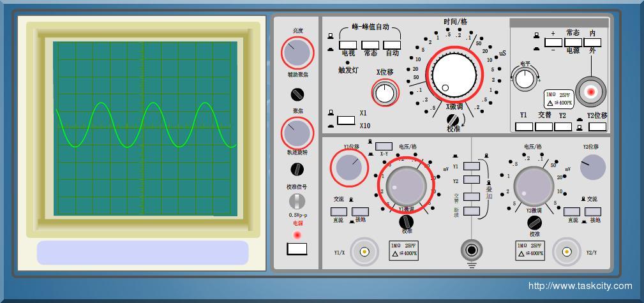Click the Y2/Y input connector
644x303 pixels.
[x=567, y=252]
